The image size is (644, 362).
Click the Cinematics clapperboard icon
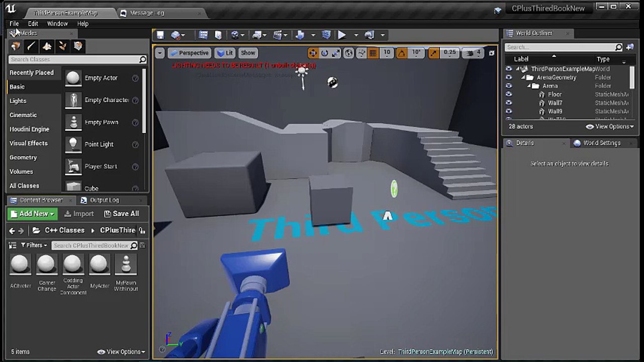click(278, 35)
